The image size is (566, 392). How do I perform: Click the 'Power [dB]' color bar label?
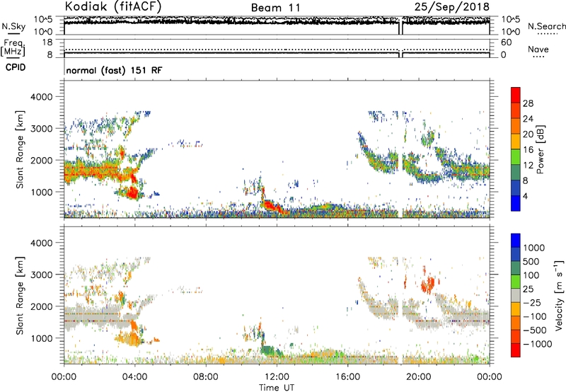pyautogui.click(x=540, y=149)
